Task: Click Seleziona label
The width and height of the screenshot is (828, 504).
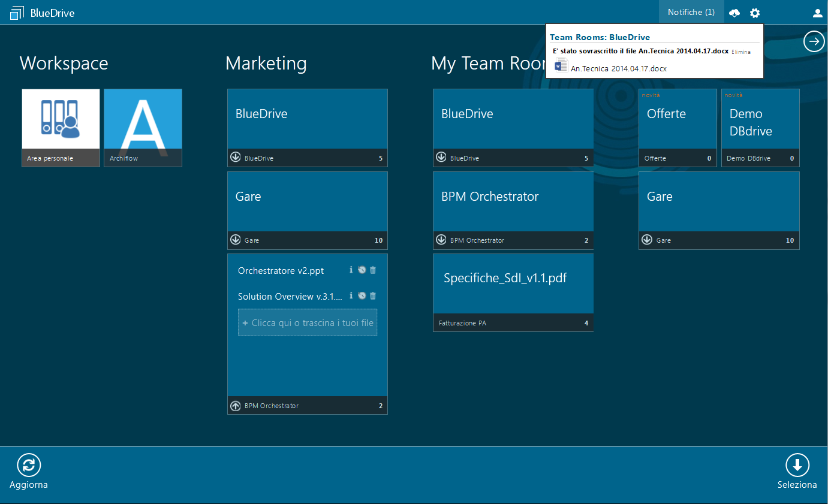Action: tap(797, 485)
